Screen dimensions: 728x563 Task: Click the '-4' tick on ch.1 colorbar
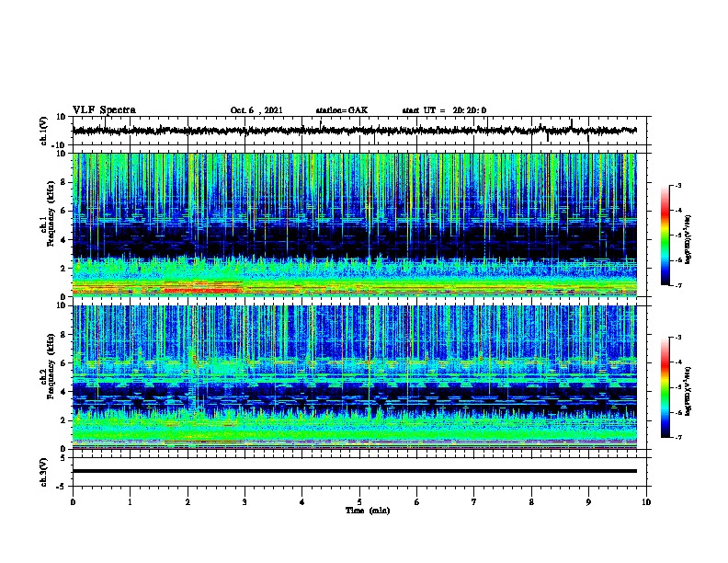point(678,211)
